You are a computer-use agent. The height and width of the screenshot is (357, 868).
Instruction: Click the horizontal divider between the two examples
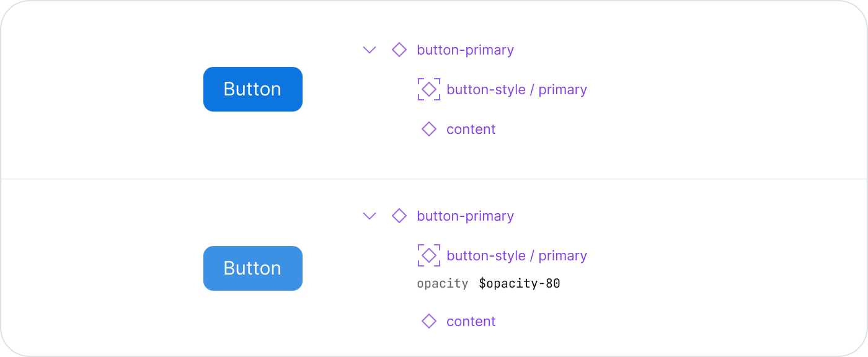[x=434, y=179]
